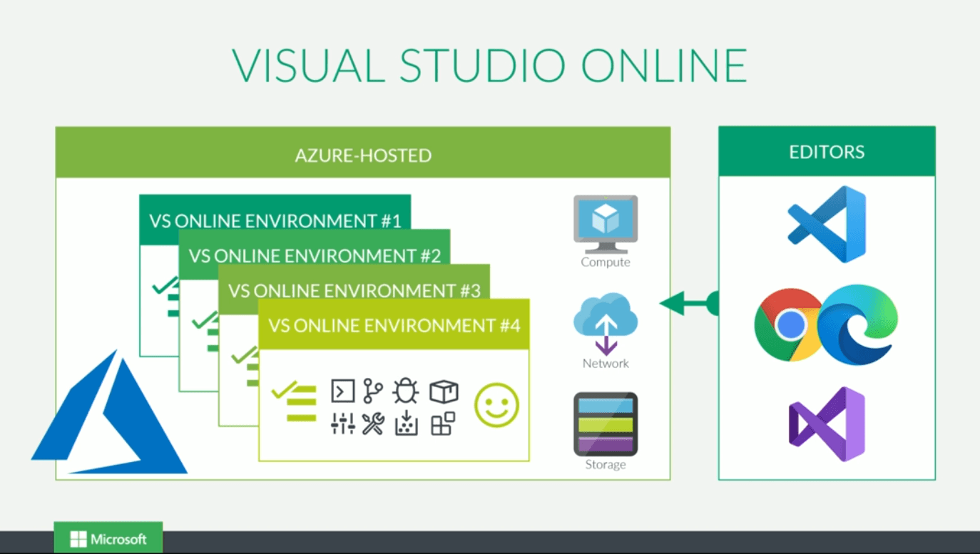Click the Microsoft logo link
This screenshot has height=554, width=980.
[108, 538]
